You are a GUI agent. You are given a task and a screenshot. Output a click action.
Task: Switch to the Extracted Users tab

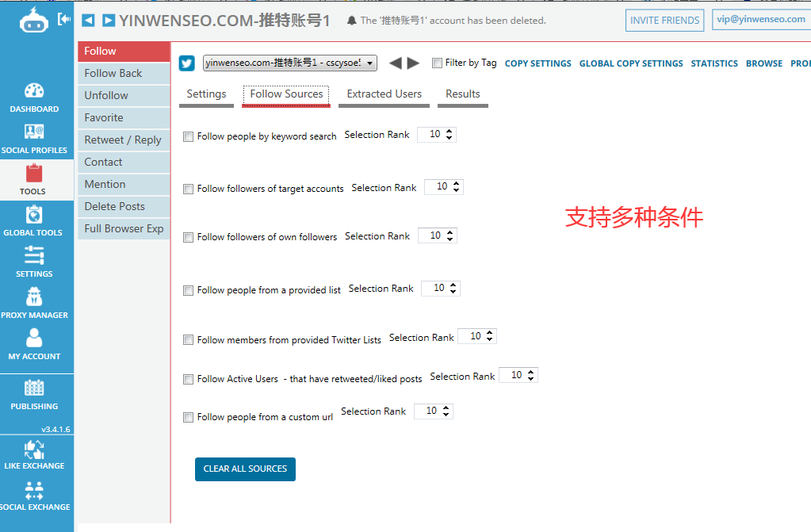click(x=384, y=93)
